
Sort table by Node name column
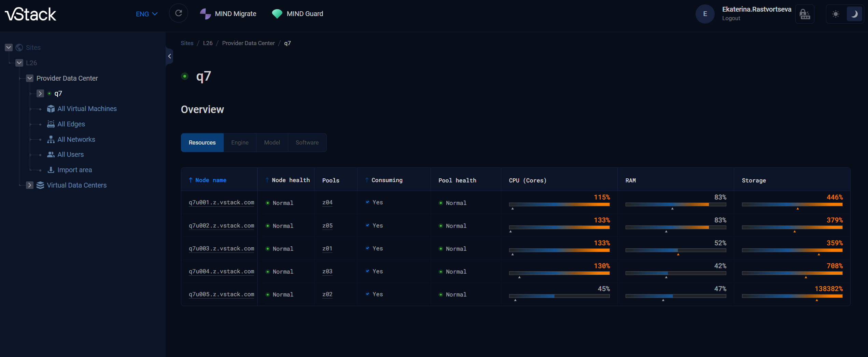coord(210,180)
